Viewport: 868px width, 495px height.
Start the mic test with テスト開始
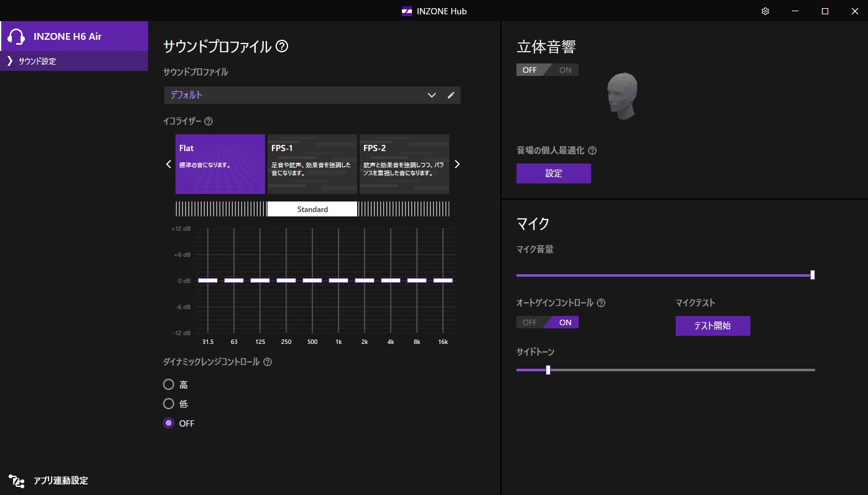coord(712,325)
